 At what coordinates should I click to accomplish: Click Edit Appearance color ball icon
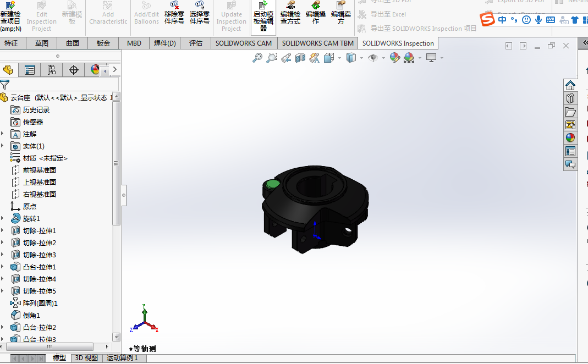tap(394, 58)
